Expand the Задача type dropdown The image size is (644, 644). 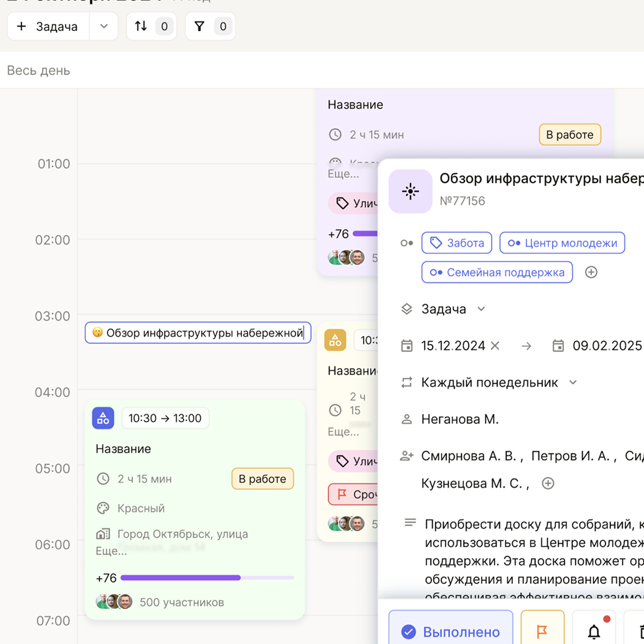click(481, 309)
